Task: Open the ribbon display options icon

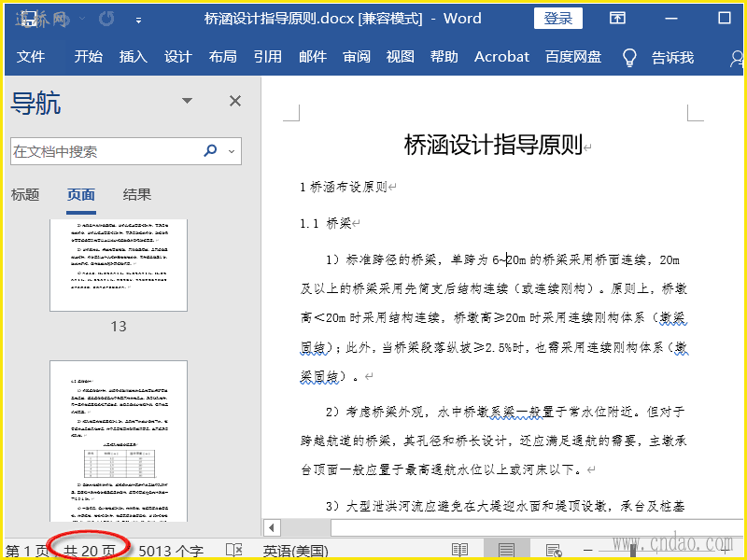Action: coord(617,19)
